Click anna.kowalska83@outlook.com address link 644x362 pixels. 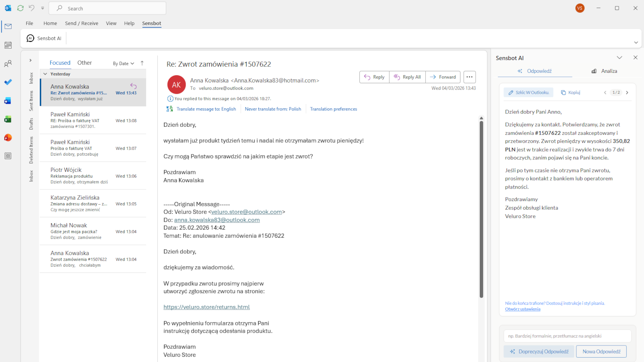point(217,220)
